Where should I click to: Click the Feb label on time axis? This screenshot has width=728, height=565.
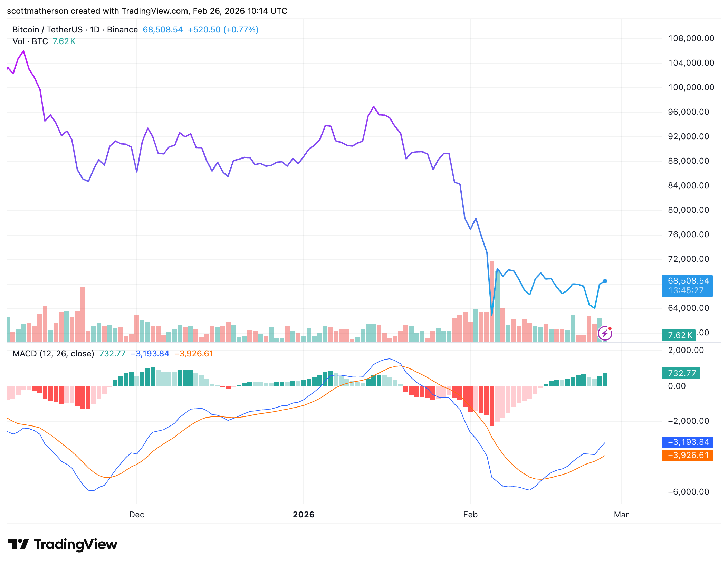[470, 515]
